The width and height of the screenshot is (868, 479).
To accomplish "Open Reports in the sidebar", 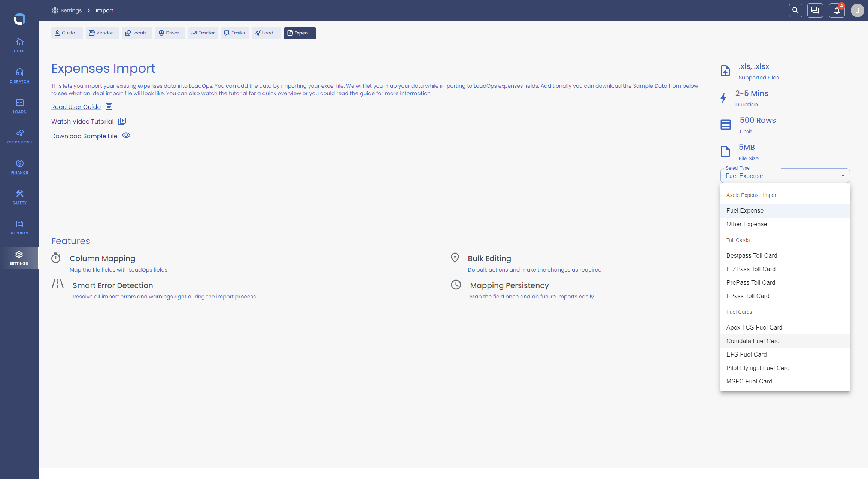I will coord(19,227).
